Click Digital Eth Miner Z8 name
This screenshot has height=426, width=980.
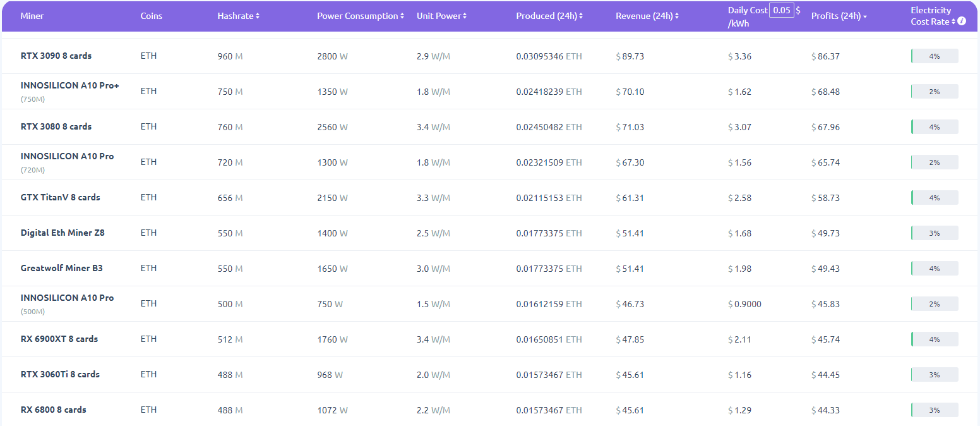coord(63,233)
